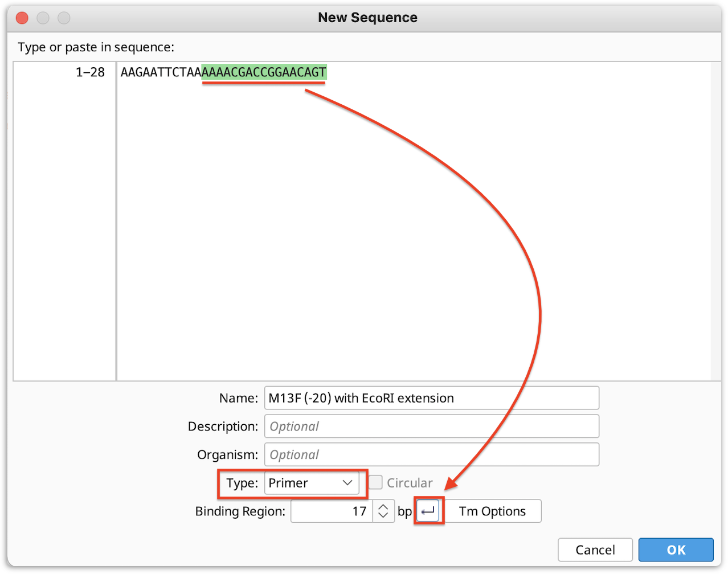Decrease the Binding Region value with the down arrow

tap(383, 516)
